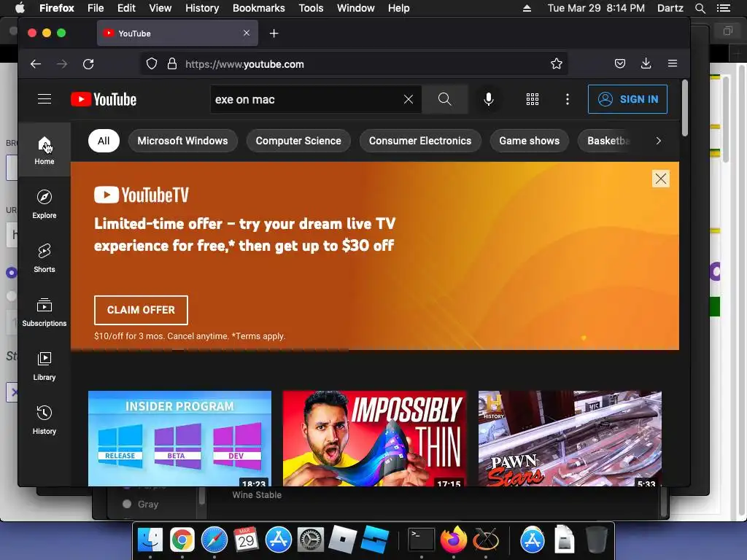Open the Impossibly Thin video thumbnail
The width and height of the screenshot is (747, 560).
tap(374, 438)
